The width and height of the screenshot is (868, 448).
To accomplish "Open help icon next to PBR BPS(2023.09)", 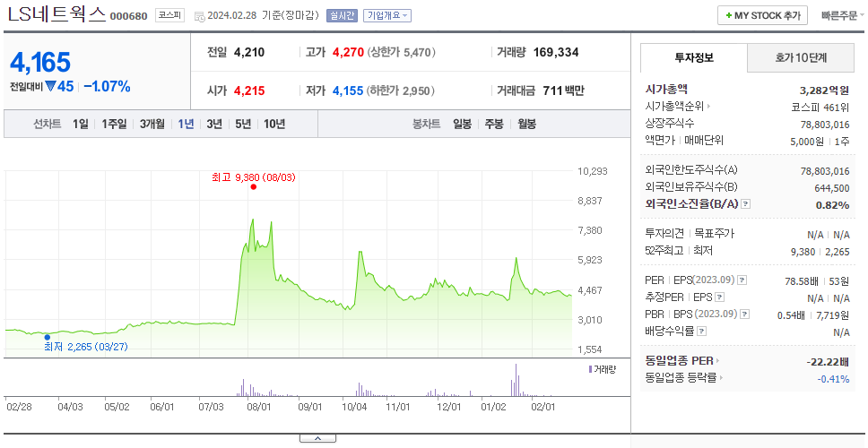I will click(x=744, y=314).
